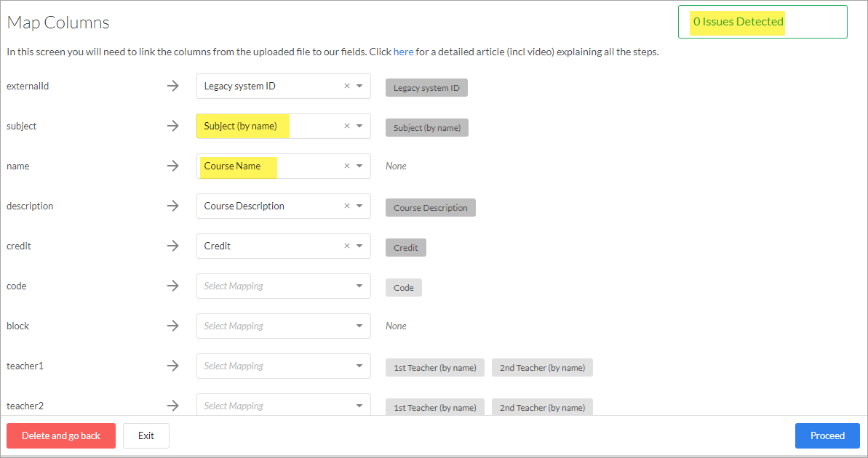Open the block Select Mapping dropdown
This screenshot has width=868, height=458.
point(284,326)
